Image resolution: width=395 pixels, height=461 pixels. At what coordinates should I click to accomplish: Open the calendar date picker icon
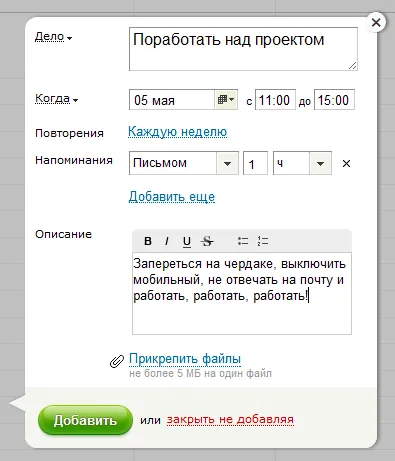226,99
